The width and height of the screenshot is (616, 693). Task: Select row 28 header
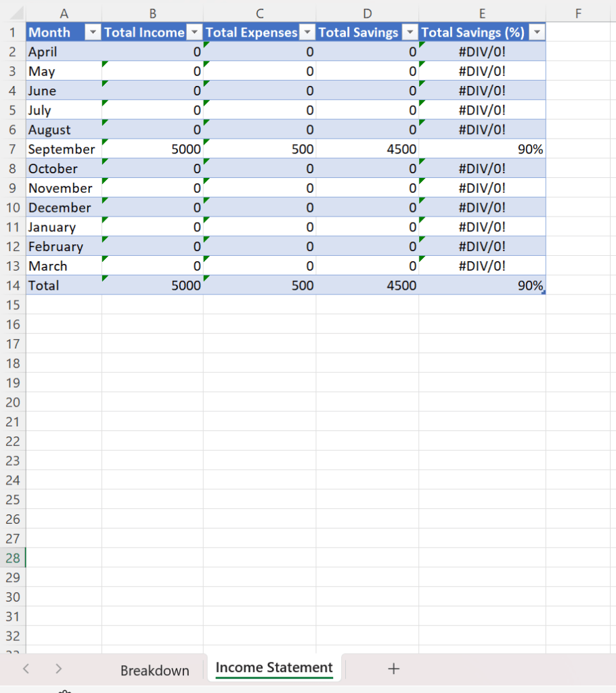tap(13, 558)
